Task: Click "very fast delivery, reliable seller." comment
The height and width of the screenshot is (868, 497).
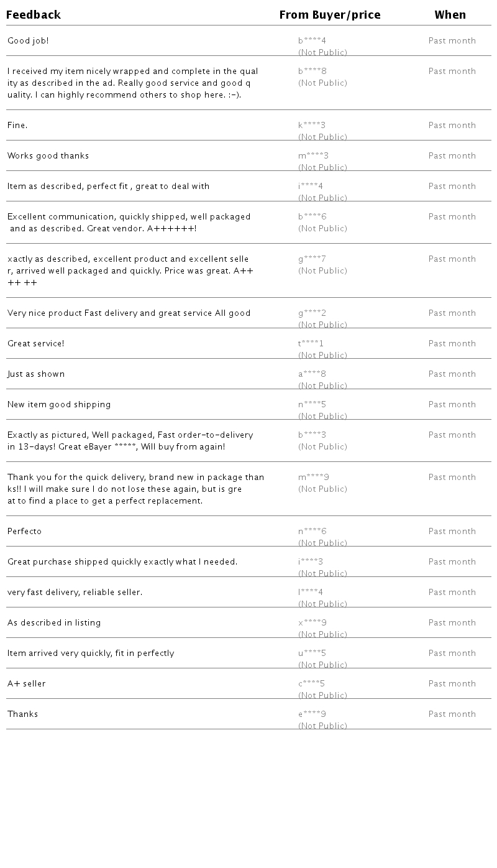Action: point(75,593)
